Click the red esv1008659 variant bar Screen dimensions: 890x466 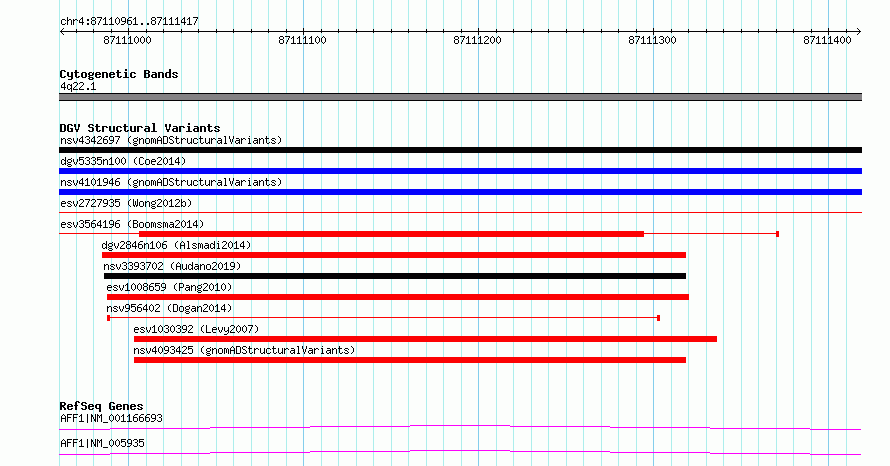[x=398, y=297]
